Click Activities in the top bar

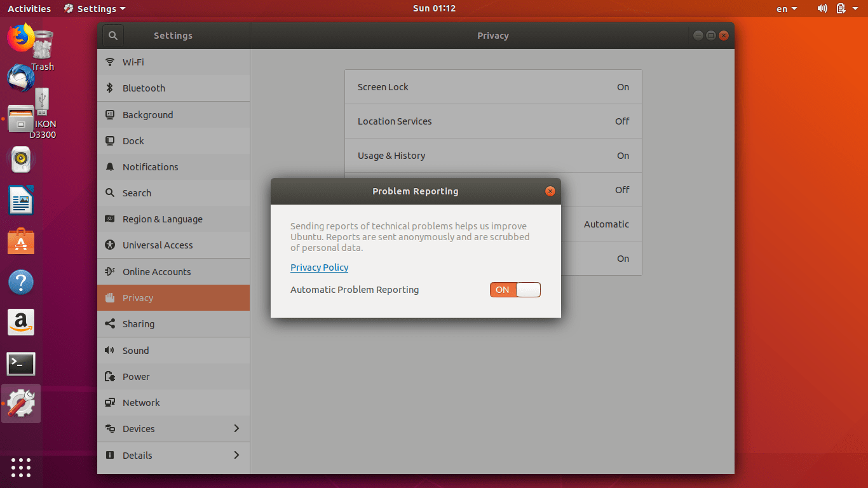coord(29,9)
